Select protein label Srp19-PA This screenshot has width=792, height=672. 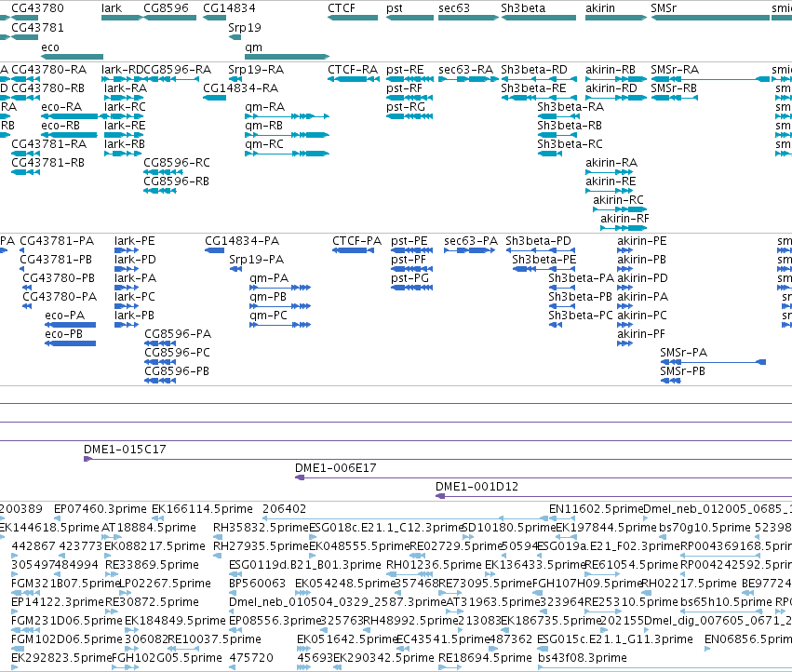pos(257,260)
